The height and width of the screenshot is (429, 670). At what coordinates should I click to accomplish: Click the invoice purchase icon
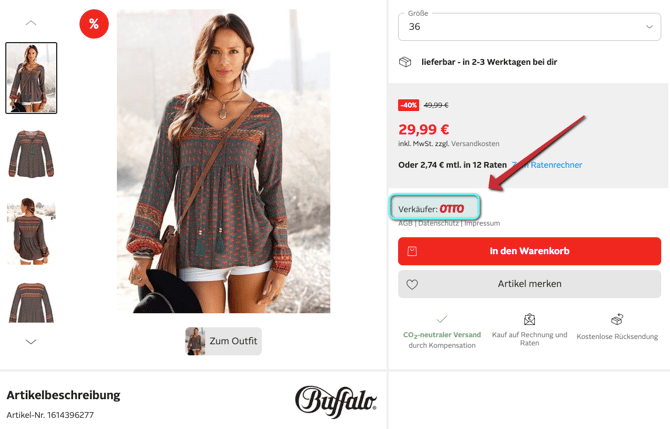pyautogui.click(x=529, y=319)
